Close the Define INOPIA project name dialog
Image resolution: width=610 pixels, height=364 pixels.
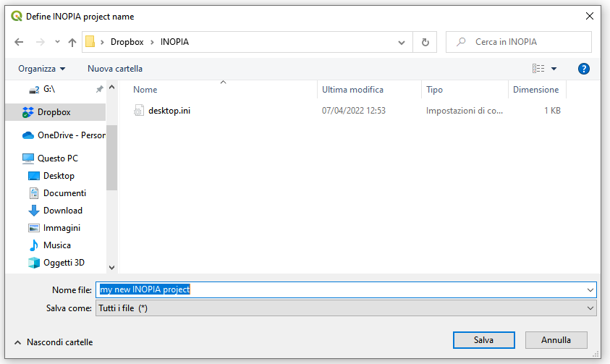coord(590,16)
